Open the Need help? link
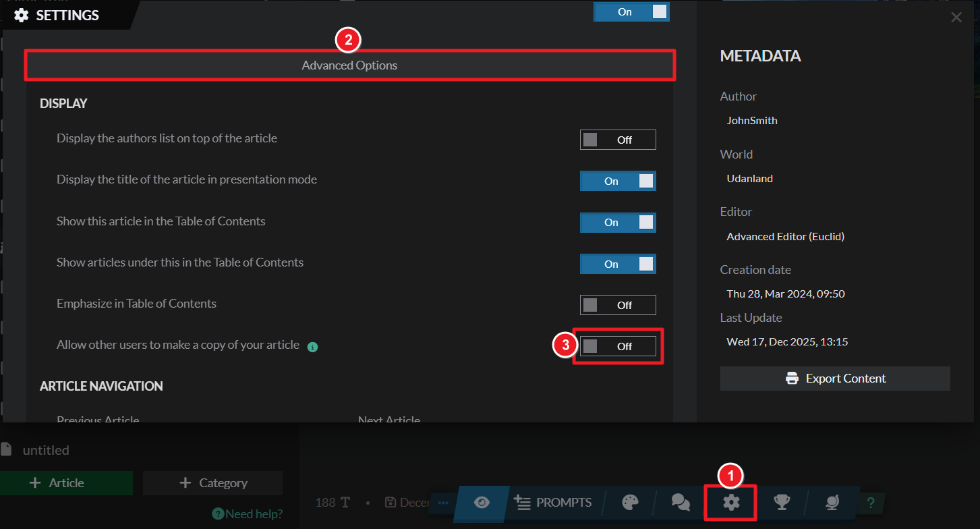Image resolution: width=980 pixels, height=529 pixels. click(x=247, y=514)
